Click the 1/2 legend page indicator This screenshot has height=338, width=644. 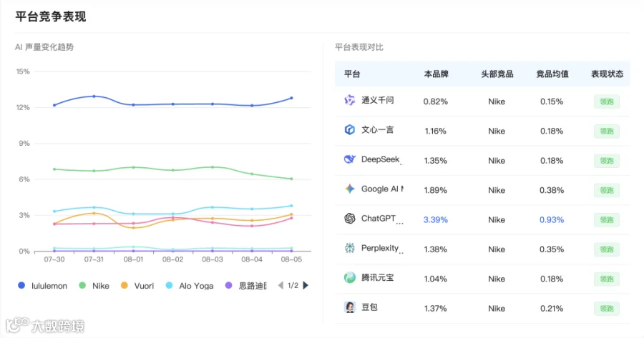point(293,286)
